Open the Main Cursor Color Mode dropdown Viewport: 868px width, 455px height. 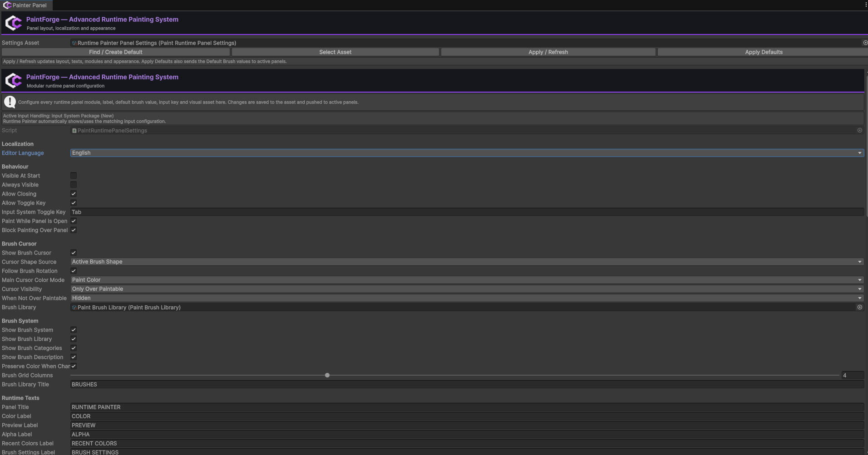pos(467,280)
